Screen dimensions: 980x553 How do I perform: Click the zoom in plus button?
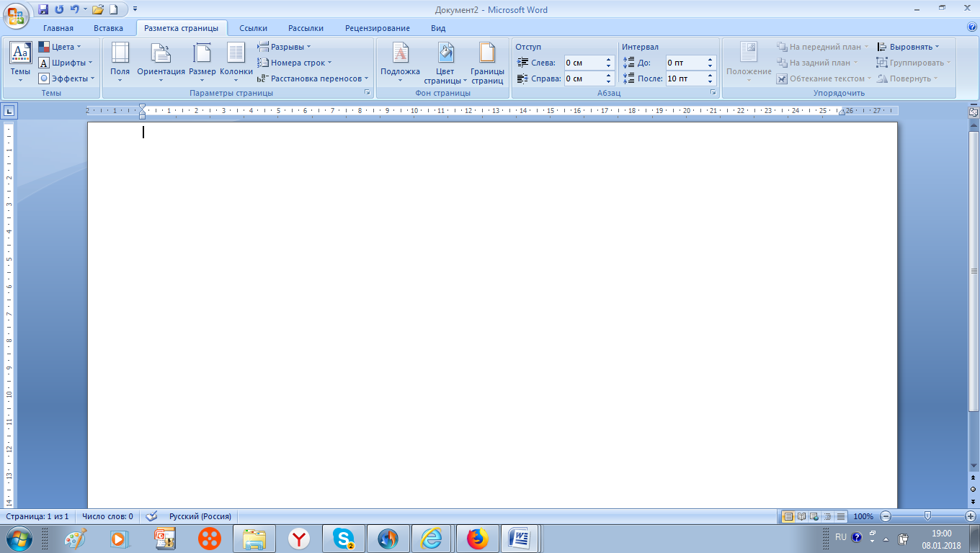click(970, 516)
